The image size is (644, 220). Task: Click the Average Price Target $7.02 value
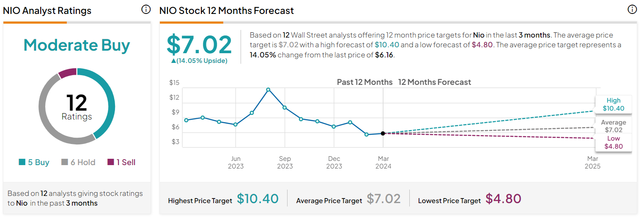click(384, 198)
